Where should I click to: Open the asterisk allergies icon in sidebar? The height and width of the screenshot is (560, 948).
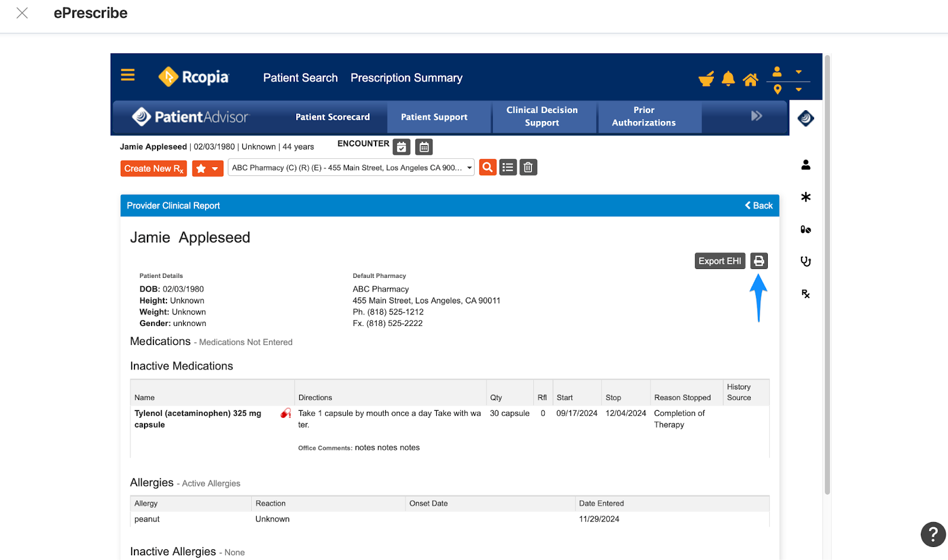pos(806,197)
